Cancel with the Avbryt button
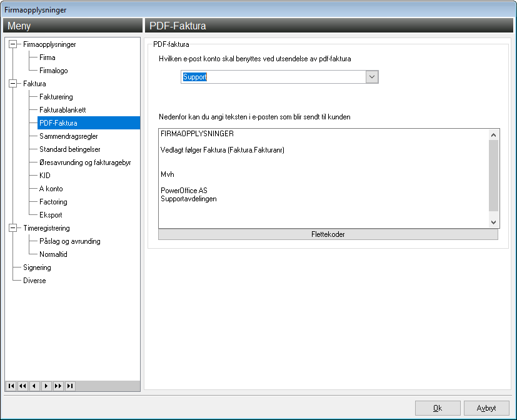This screenshot has width=517, height=420. pos(486,408)
